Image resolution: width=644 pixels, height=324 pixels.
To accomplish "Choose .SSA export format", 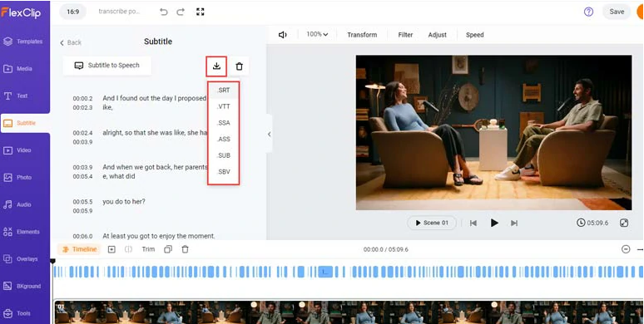I will (x=224, y=123).
